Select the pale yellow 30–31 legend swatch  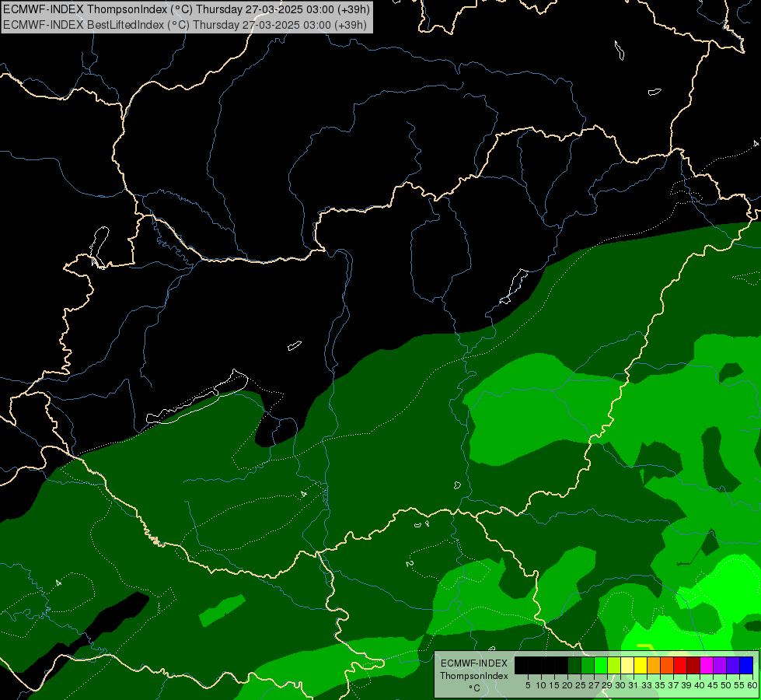[x=627, y=665]
